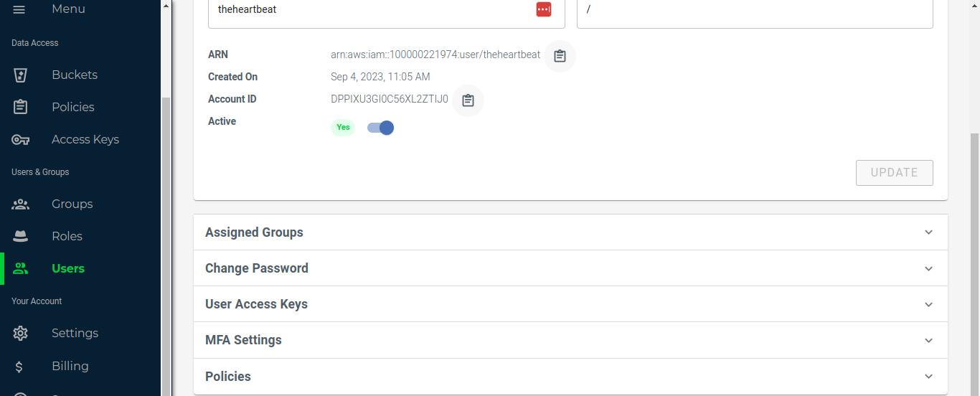The image size is (980, 396).
Task: Click the Settings gear icon
Action: pos(20,333)
